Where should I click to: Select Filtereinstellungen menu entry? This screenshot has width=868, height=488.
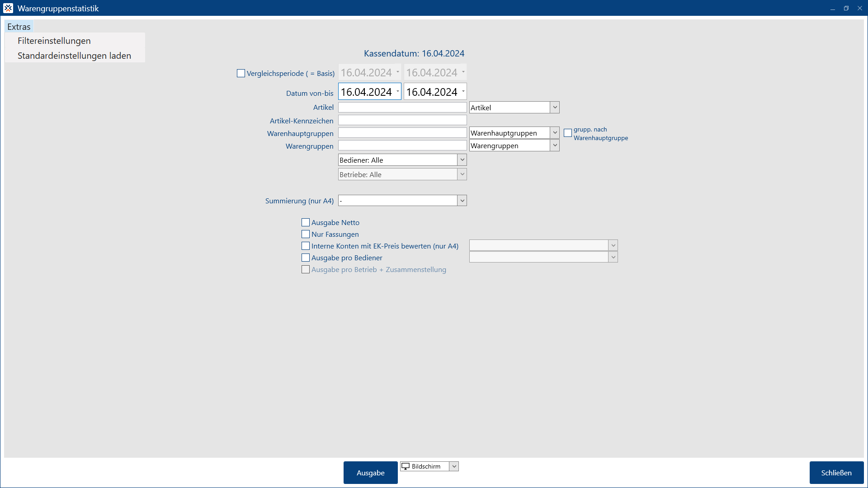click(x=54, y=41)
